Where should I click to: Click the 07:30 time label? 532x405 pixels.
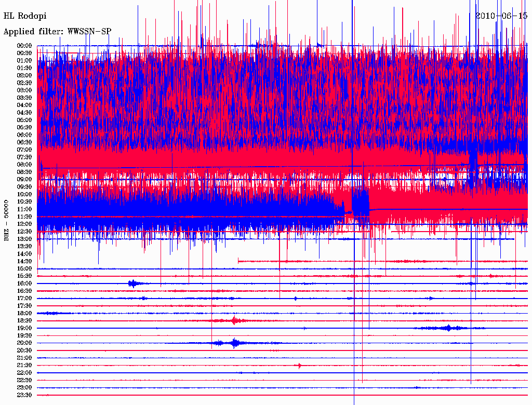(24, 157)
